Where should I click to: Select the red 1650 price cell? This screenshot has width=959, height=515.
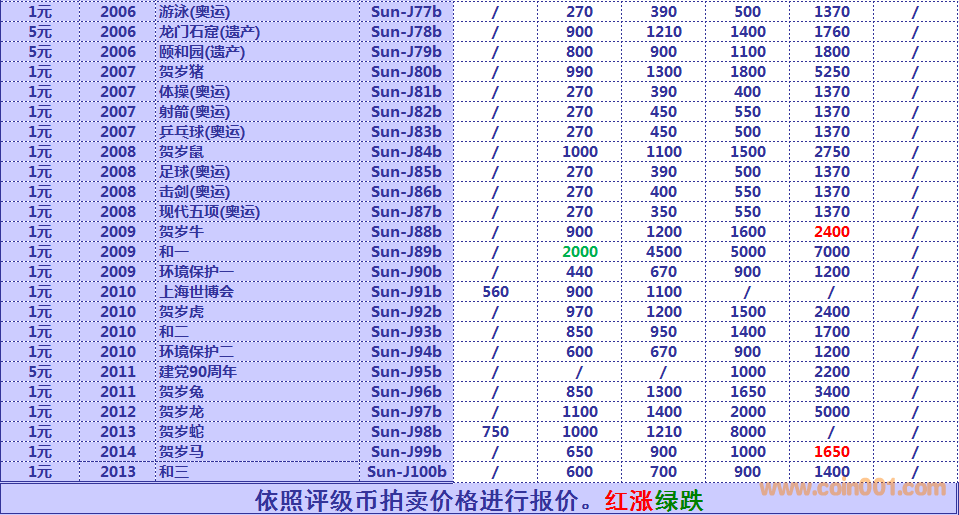click(x=832, y=452)
